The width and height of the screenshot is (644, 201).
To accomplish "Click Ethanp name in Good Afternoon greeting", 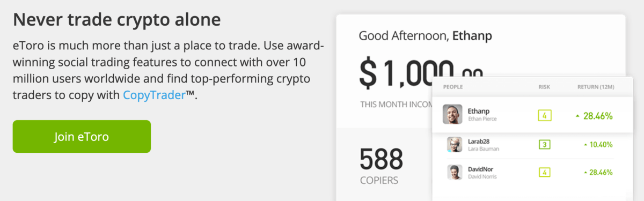I will pyautogui.click(x=472, y=36).
